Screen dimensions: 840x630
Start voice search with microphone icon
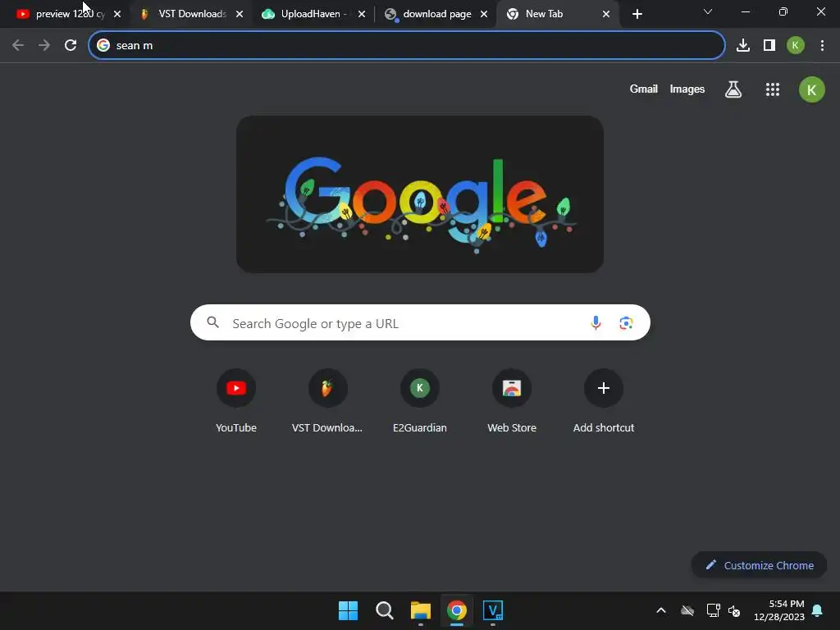click(596, 323)
